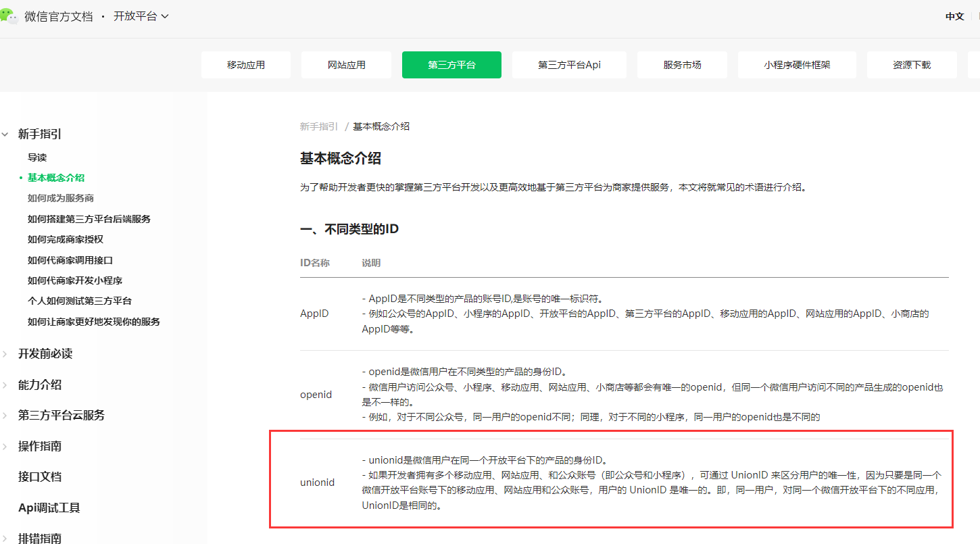Open 如何代商家调用接口 sidebar page
This screenshot has height=544, width=980.
[70, 260]
